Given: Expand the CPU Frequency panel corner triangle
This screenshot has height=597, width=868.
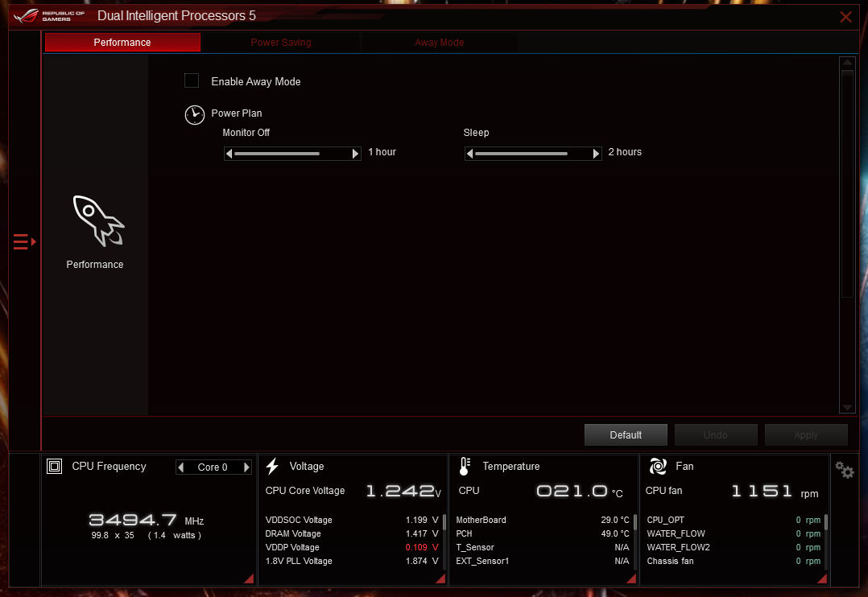Looking at the screenshot, I should (249, 578).
